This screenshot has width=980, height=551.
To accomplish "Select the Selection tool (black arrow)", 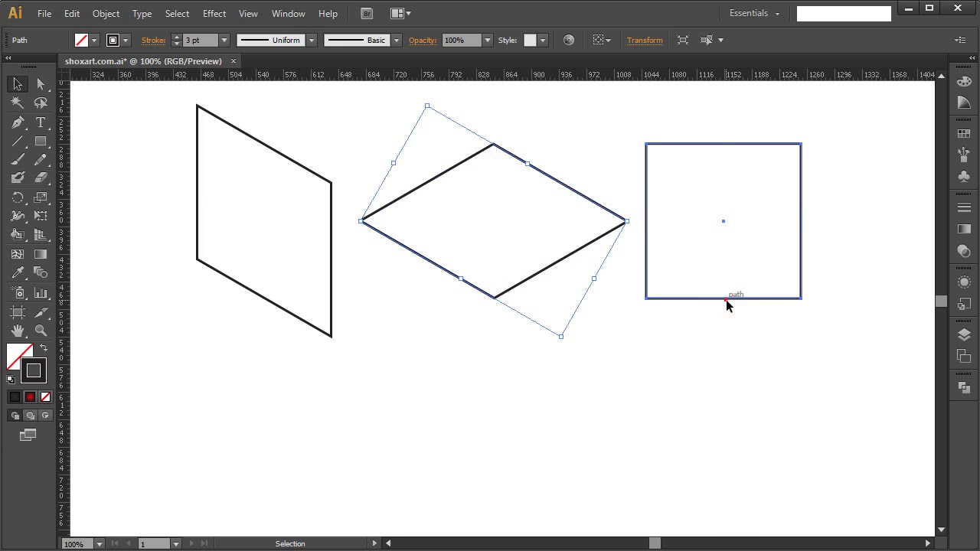I will tap(18, 84).
